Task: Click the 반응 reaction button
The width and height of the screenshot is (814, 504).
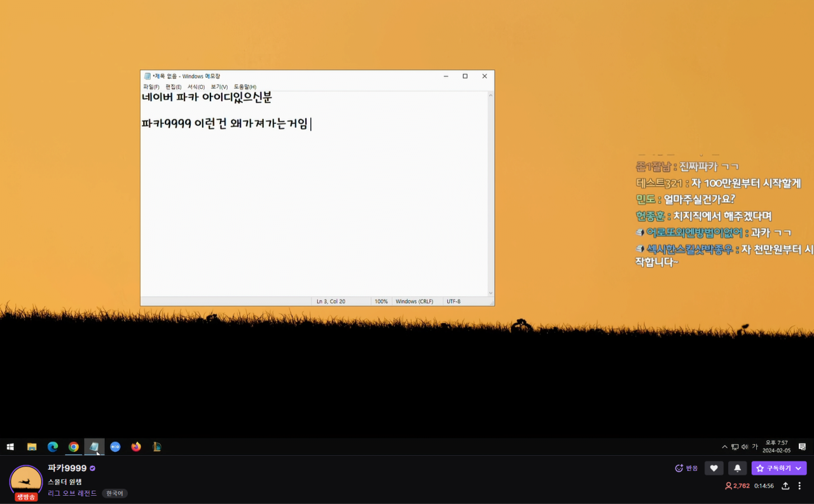Action: coord(686,468)
